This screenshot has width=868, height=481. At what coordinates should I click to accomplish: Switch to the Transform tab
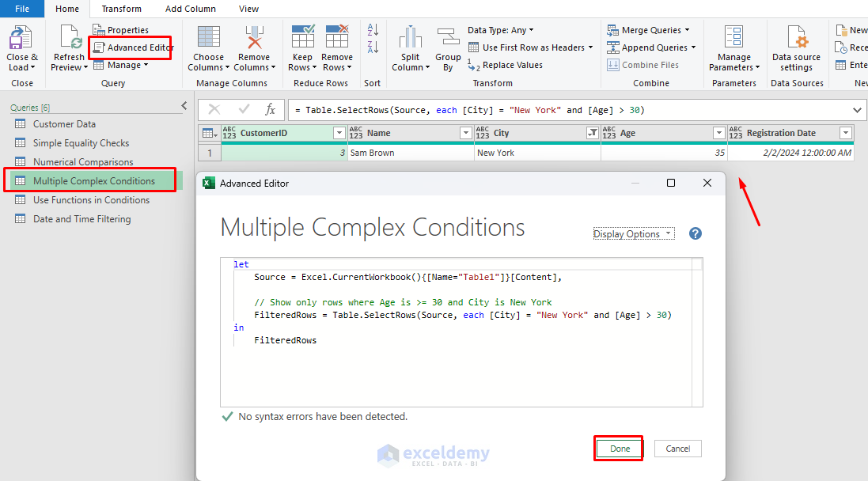(121, 9)
